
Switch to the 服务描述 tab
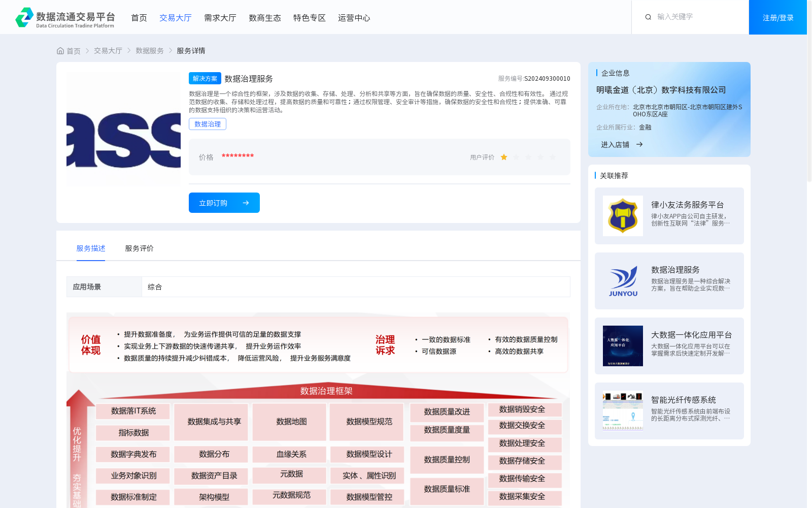click(x=91, y=248)
